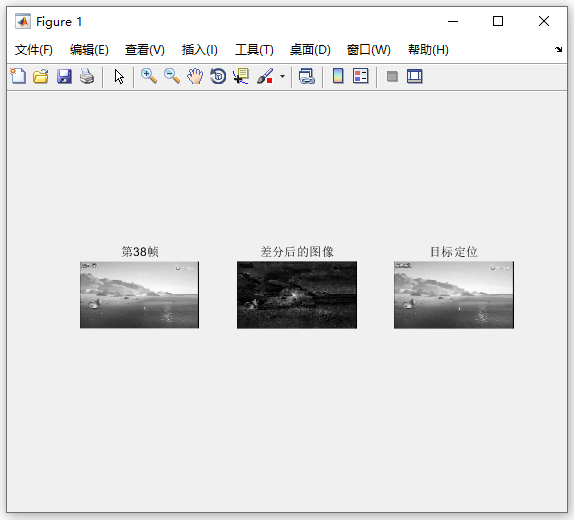Select the 差分后的图像 difference image
Image resolution: width=574 pixels, height=520 pixels.
click(297, 295)
